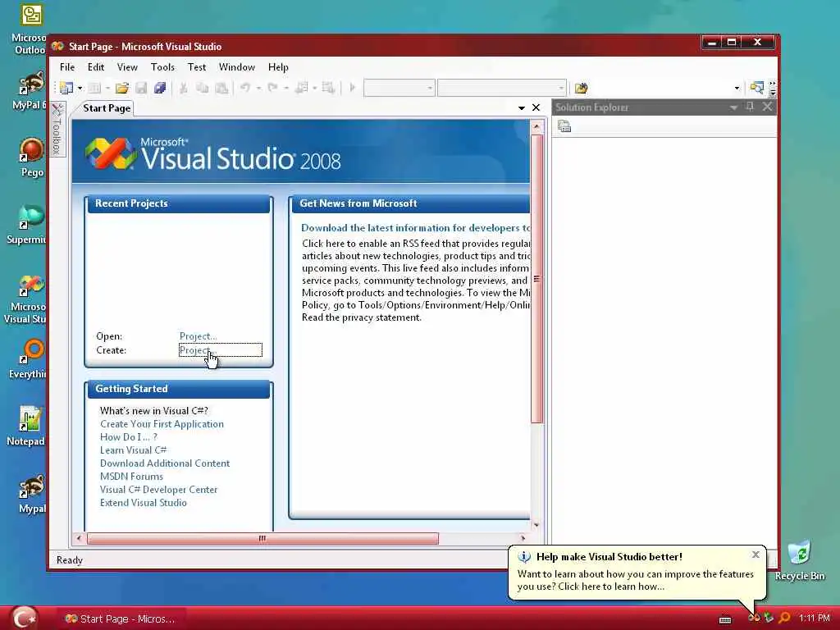
Task: Click the Copy toolbar icon
Action: (202, 88)
